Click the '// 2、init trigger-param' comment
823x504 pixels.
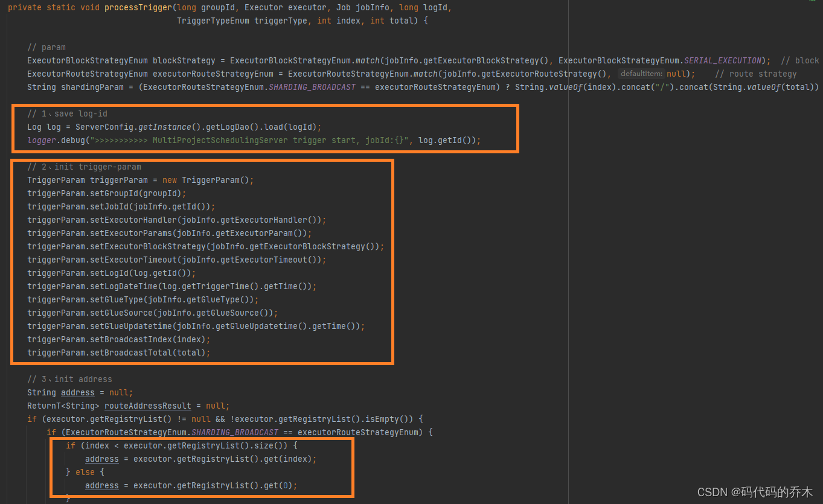(84, 167)
